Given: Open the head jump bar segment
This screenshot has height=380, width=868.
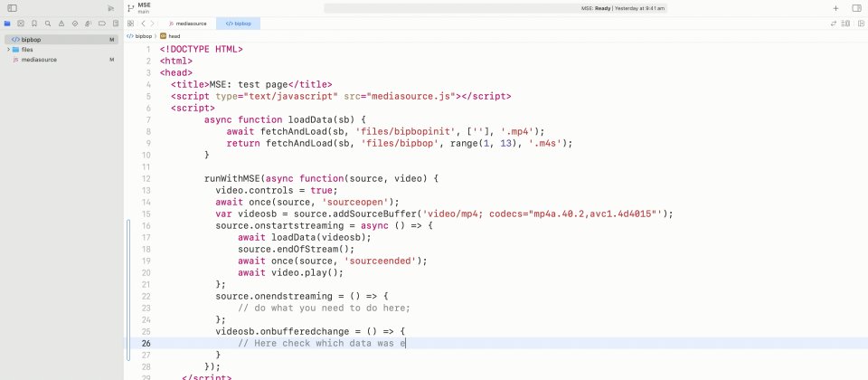Looking at the screenshot, I should 171,36.
